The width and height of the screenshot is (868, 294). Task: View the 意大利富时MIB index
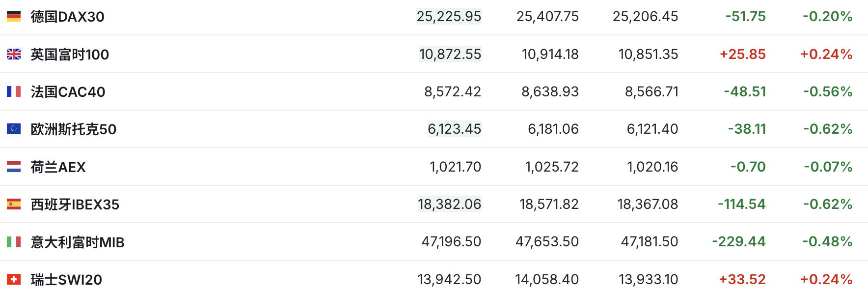pos(78,242)
